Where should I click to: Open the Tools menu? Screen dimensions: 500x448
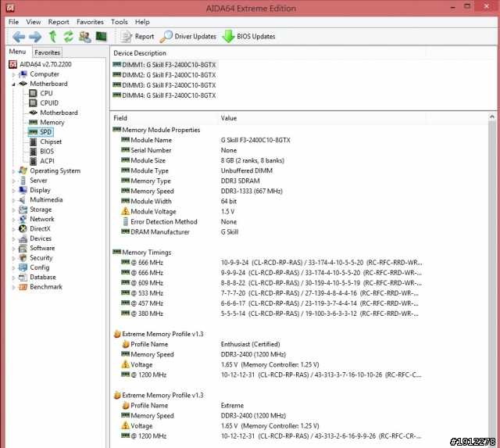(x=120, y=22)
